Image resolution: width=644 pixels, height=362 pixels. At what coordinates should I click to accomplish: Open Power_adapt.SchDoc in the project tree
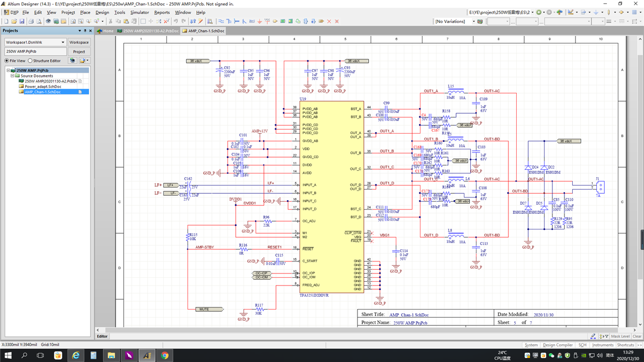42,86
